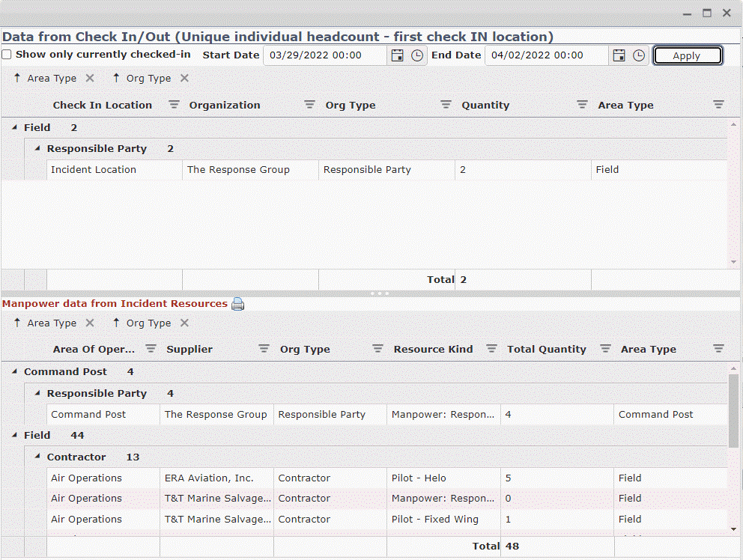Image resolution: width=743 pixels, height=560 pixels.
Task: Print the Manpower data from Incident Resources
Action: click(237, 304)
